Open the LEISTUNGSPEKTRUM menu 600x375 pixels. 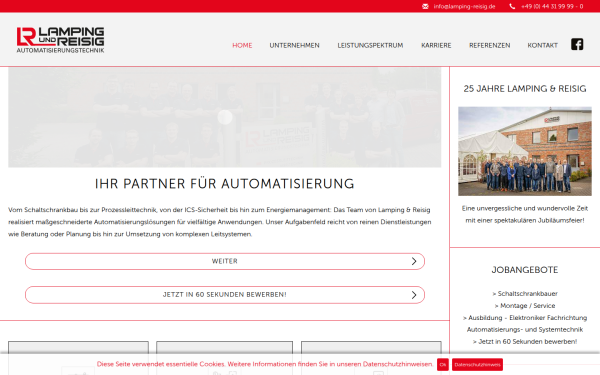coord(370,45)
